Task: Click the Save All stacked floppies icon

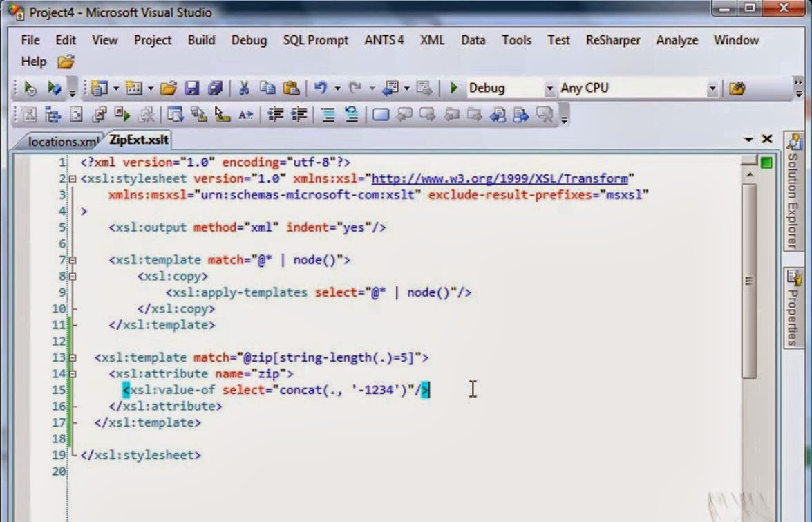Action: 215,88
